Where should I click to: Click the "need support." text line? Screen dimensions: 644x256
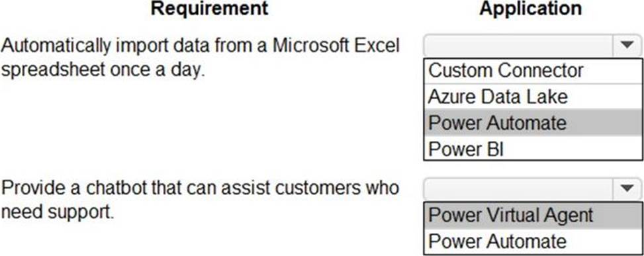point(57,214)
